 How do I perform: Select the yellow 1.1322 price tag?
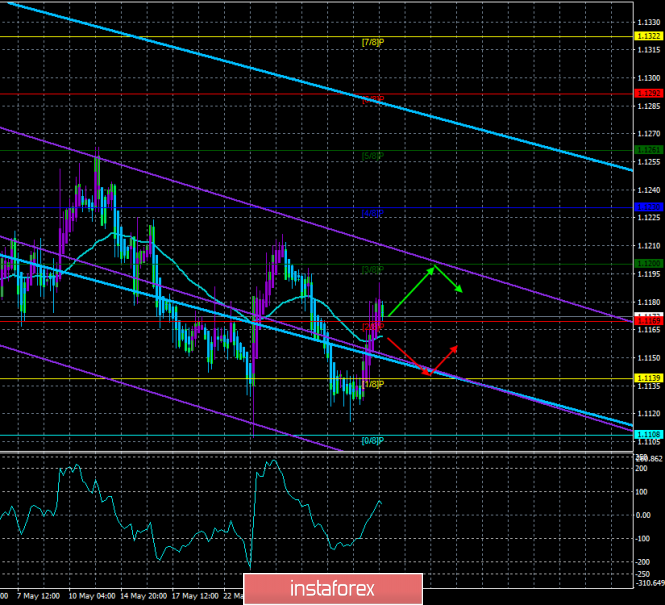[x=648, y=36]
